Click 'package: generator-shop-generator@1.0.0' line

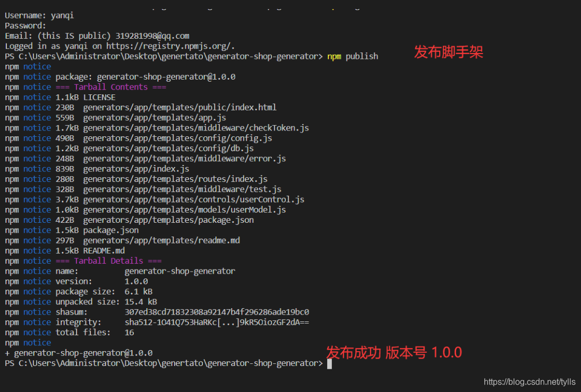146,77
